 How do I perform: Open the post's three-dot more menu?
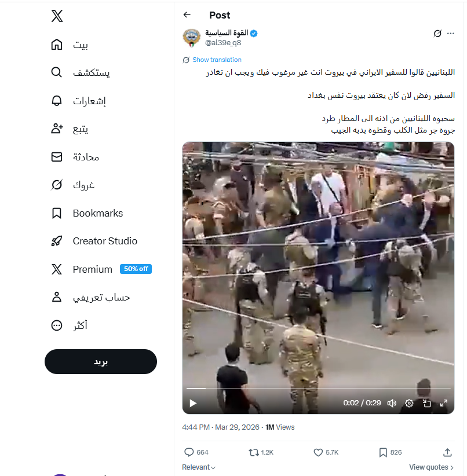(451, 34)
